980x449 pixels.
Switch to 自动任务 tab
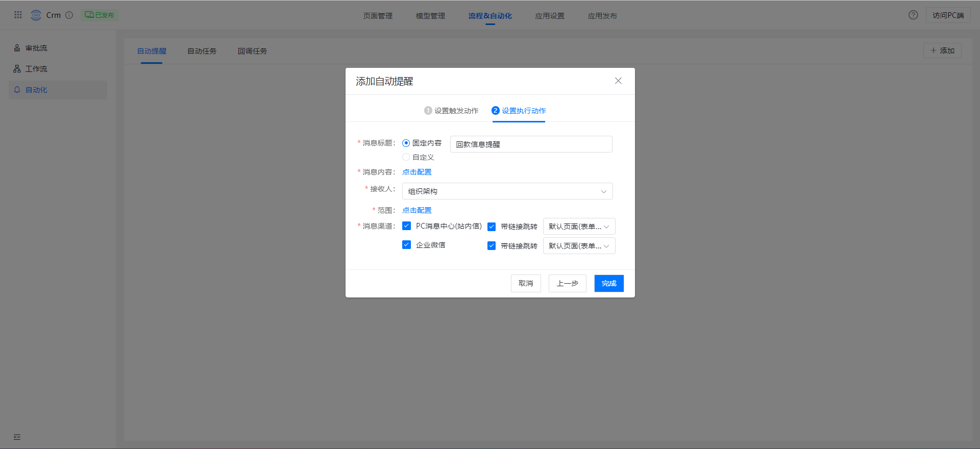pos(202,51)
